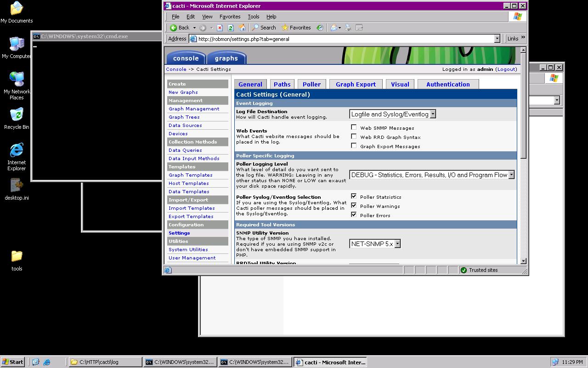Viewport: 588px width, 368px height.
Task: Click the IE Forward arrow button
Action: pyautogui.click(x=203, y=28)
